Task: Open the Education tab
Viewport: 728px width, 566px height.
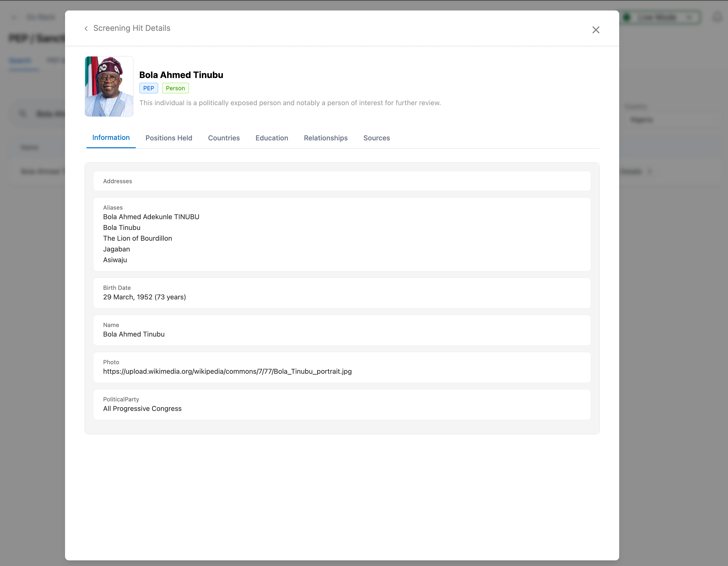Action: pyautogui.click(x=271, y=138)
